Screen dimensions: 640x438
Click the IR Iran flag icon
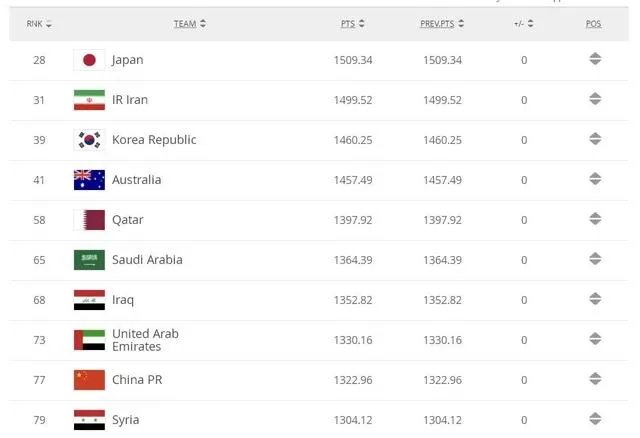click(x=88, y=100)
